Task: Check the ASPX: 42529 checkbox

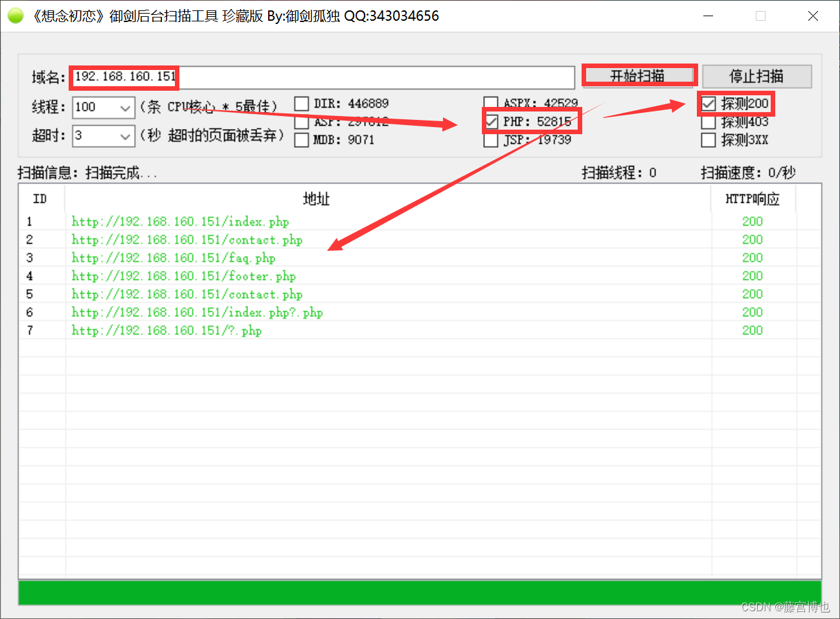Action: click(492, 103)
